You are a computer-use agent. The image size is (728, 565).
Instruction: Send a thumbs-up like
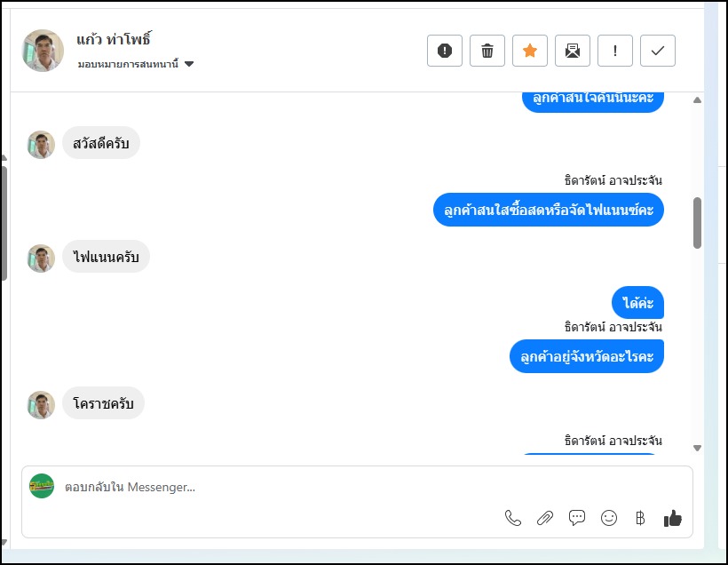(673, 518)
